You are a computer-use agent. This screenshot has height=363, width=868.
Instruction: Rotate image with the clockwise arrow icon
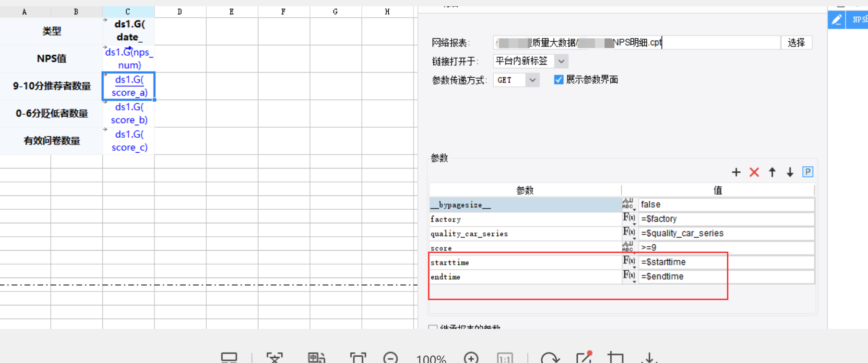tap(550, 358)
